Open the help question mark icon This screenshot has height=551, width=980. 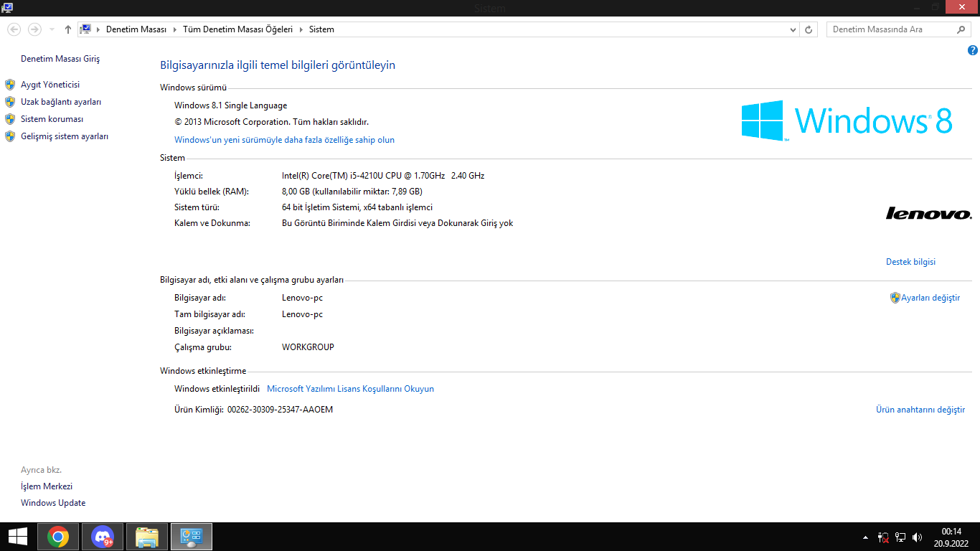coord(973,50)
